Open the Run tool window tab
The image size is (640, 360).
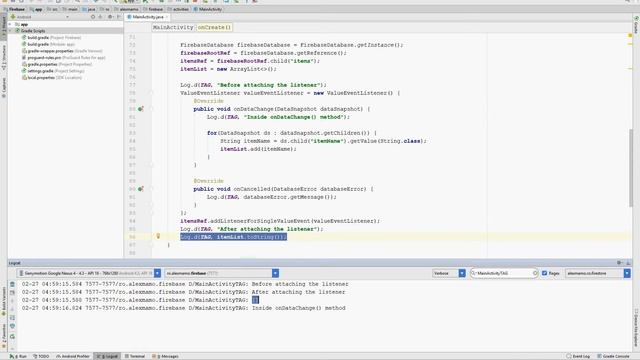pos(18,356)
